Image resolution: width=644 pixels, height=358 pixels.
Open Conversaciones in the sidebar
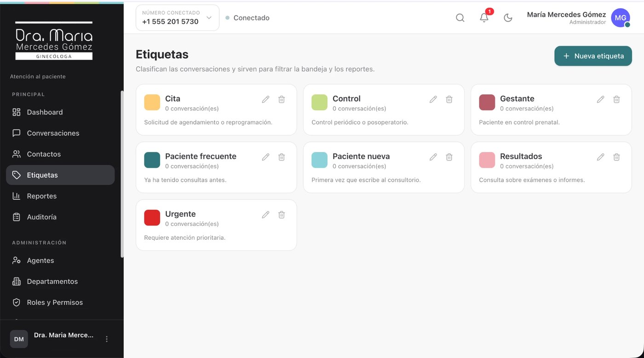coord(60,133)
